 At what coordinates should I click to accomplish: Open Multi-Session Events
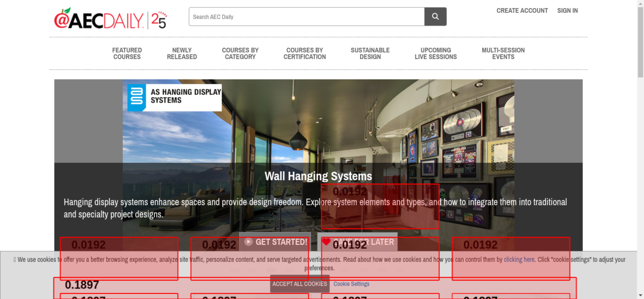pyautogui.click(x=503, y=53)
